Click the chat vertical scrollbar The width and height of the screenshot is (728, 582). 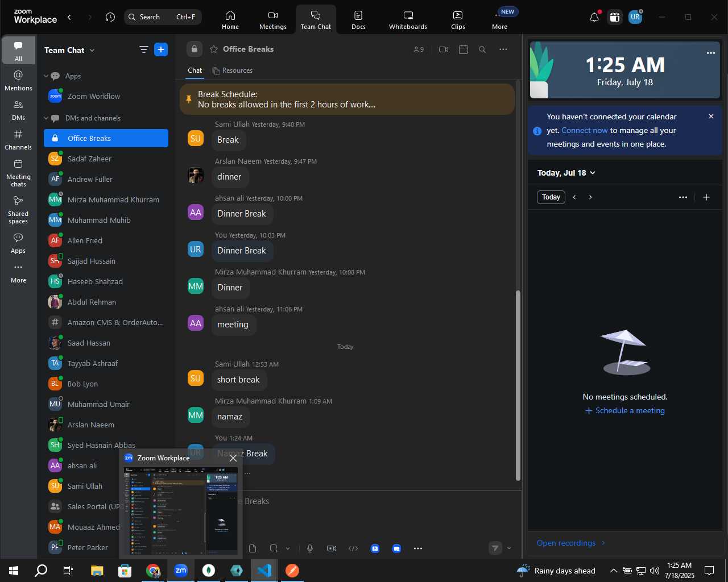[518, 385]
